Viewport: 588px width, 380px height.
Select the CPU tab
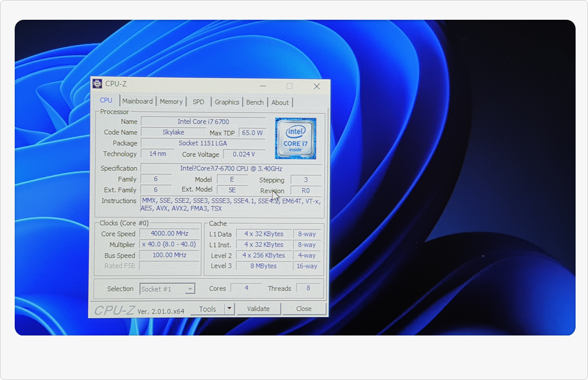point(106,100)
